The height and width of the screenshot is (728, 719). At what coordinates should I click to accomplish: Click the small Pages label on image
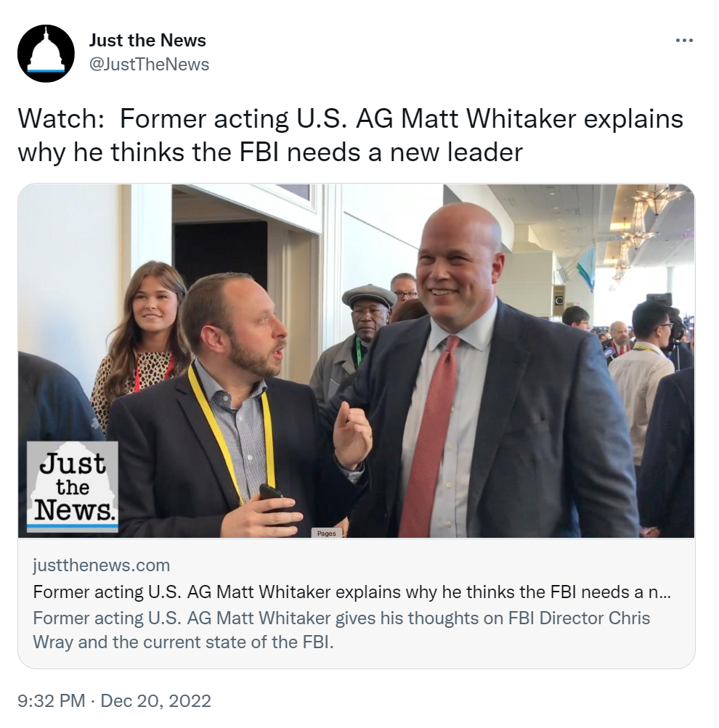327,533
